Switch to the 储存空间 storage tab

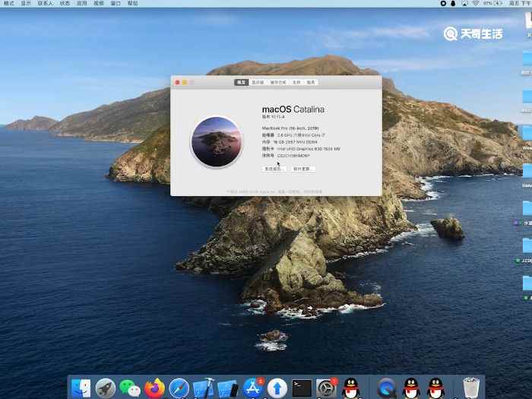point(278,82)
